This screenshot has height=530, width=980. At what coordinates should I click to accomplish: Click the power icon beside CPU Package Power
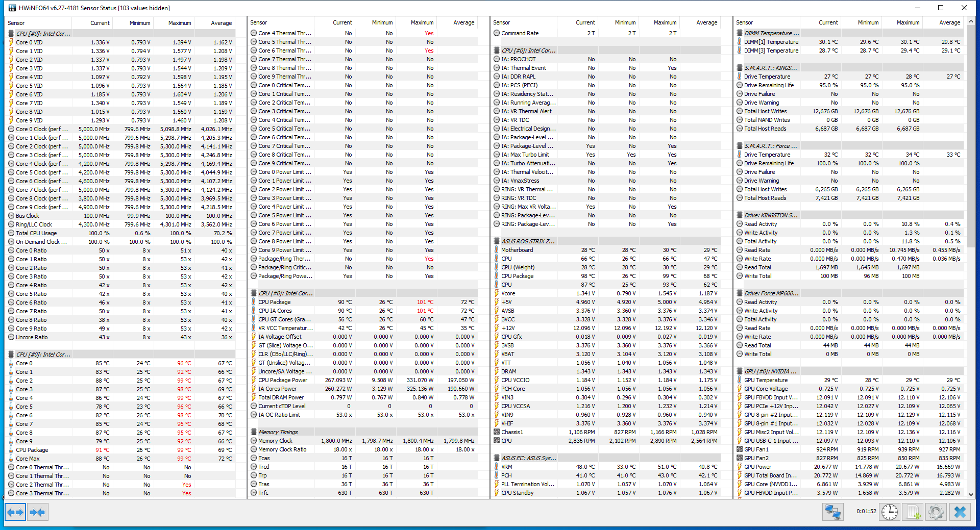(x=254, y=380)
